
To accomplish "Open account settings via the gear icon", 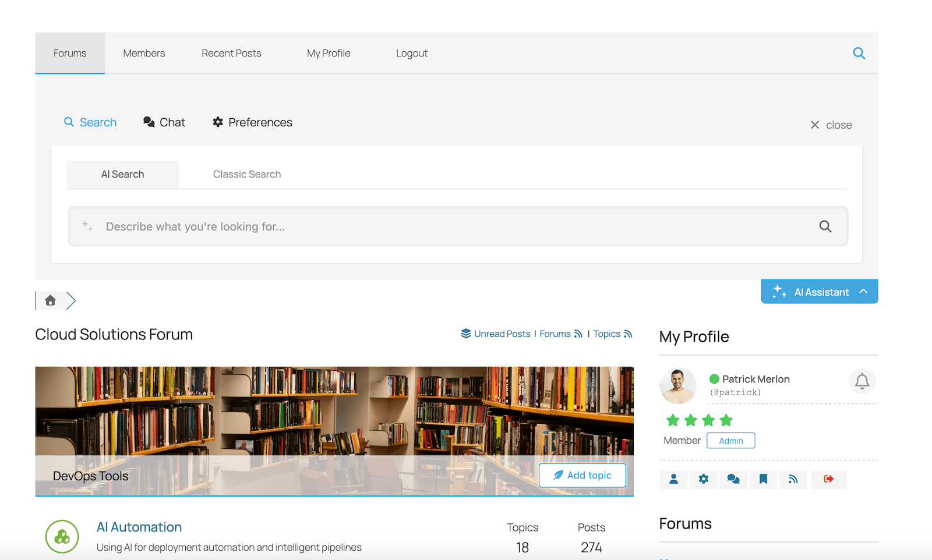I will [x=703, y=480].
